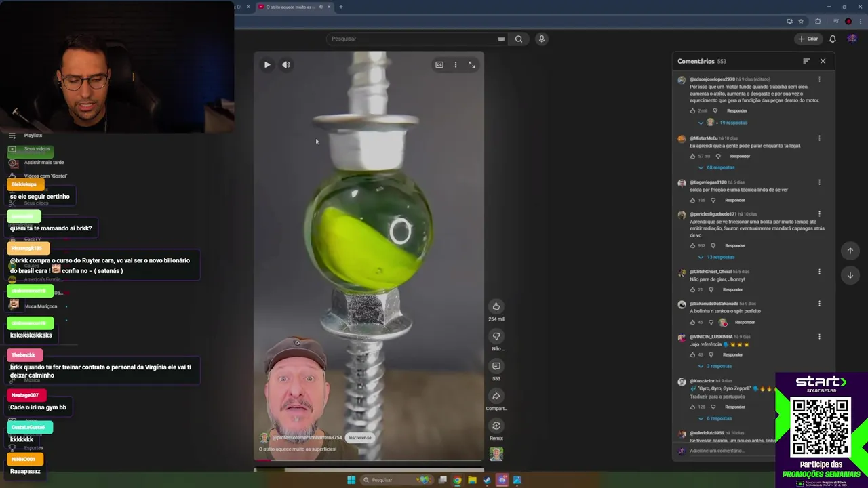Open YouTube notifications bell

coord(833,39)
